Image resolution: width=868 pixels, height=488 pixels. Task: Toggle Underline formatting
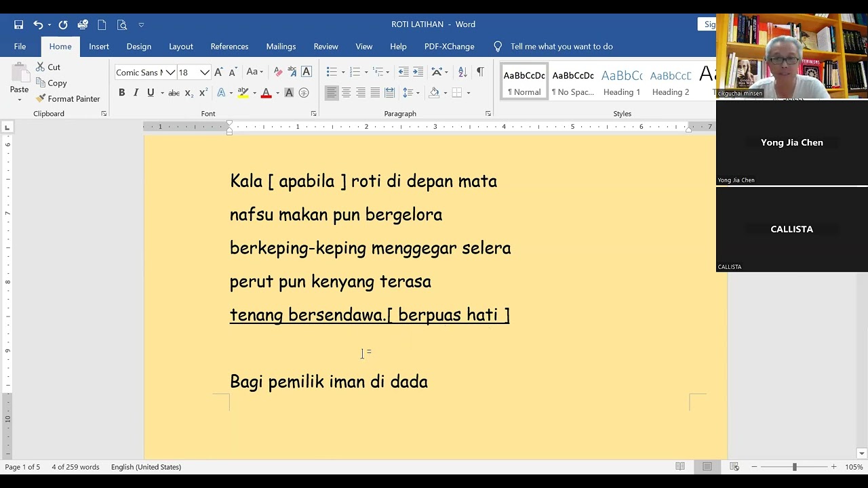(151, 93)
